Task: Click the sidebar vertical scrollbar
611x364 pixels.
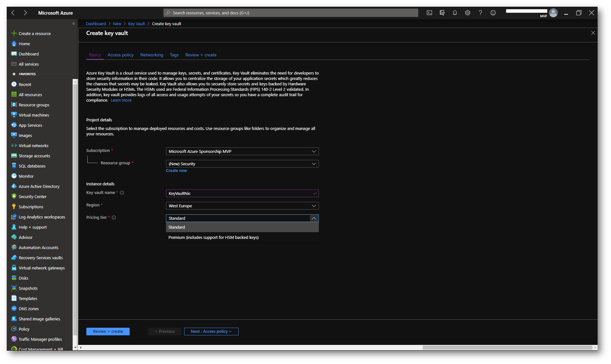Action: (75, 210)
